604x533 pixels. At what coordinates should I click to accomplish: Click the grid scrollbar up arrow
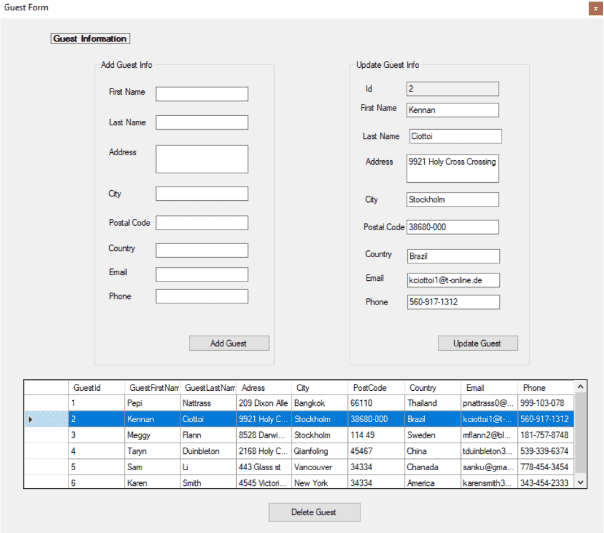click(x=581, y=386)
